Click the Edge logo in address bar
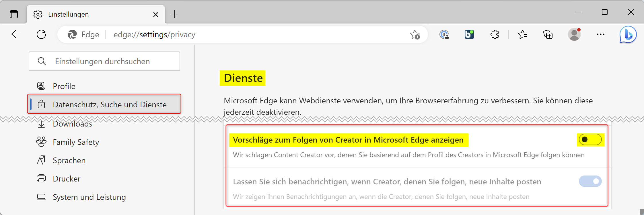 72,35
